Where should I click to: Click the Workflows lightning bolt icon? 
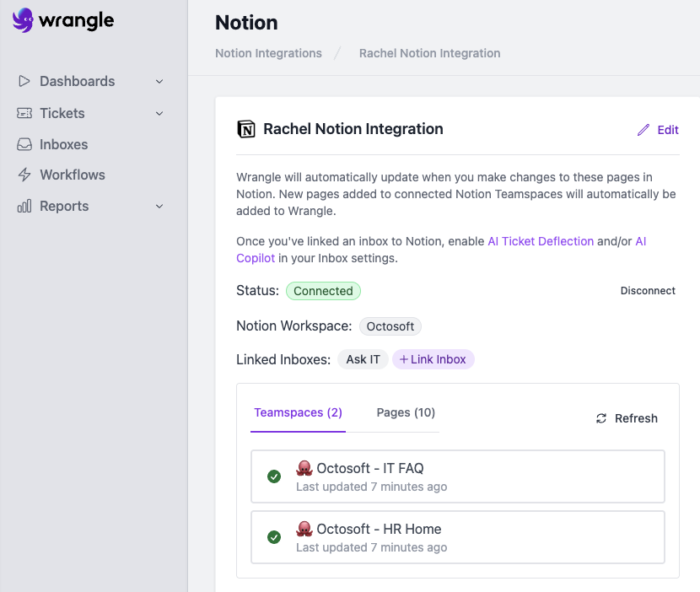tap(24, 175)
